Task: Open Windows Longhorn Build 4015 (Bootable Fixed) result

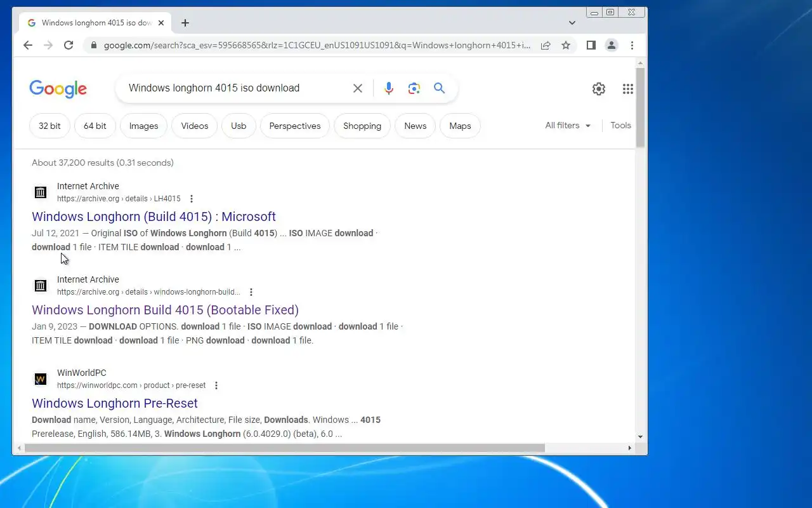Action: tap(165, 310)
